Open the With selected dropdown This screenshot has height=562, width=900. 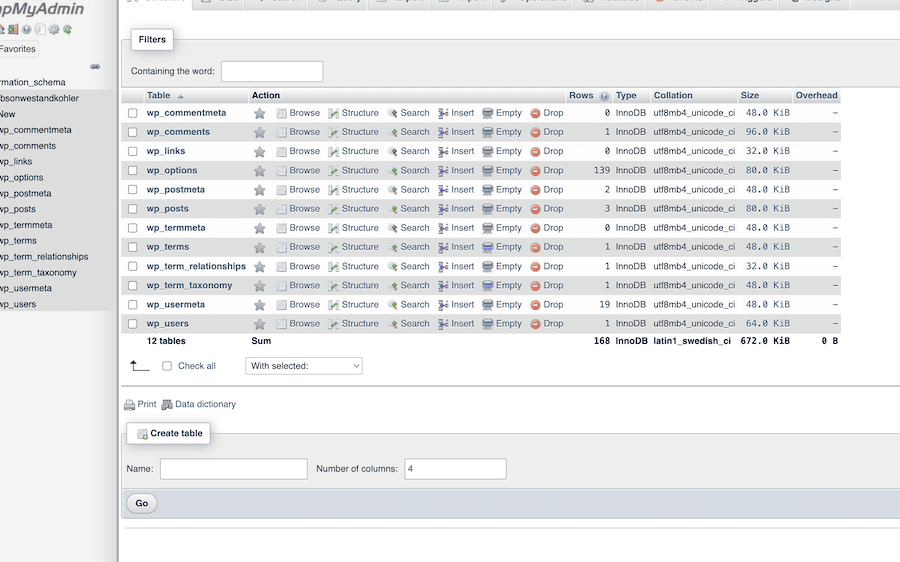[304, 366]
